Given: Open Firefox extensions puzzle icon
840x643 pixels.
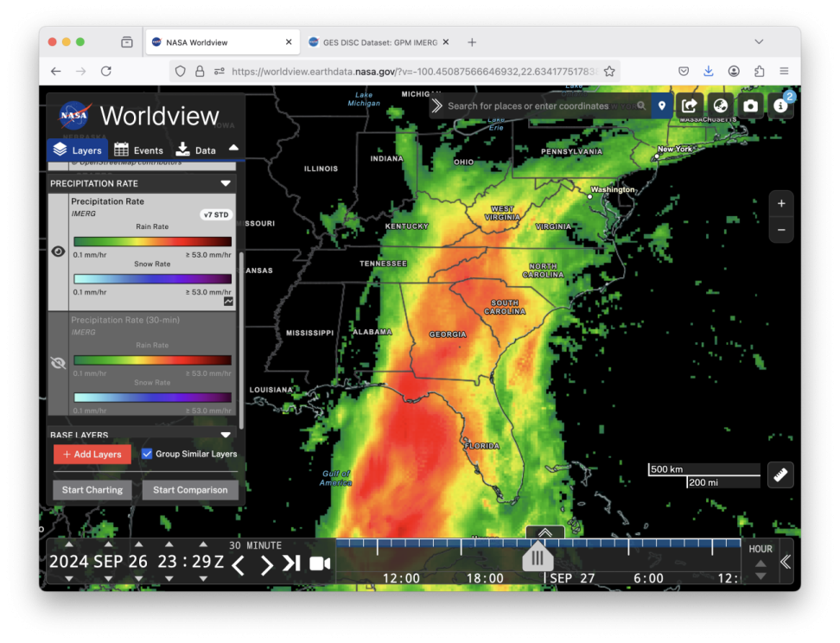Looking at the screenshot, I should [759, 71].
